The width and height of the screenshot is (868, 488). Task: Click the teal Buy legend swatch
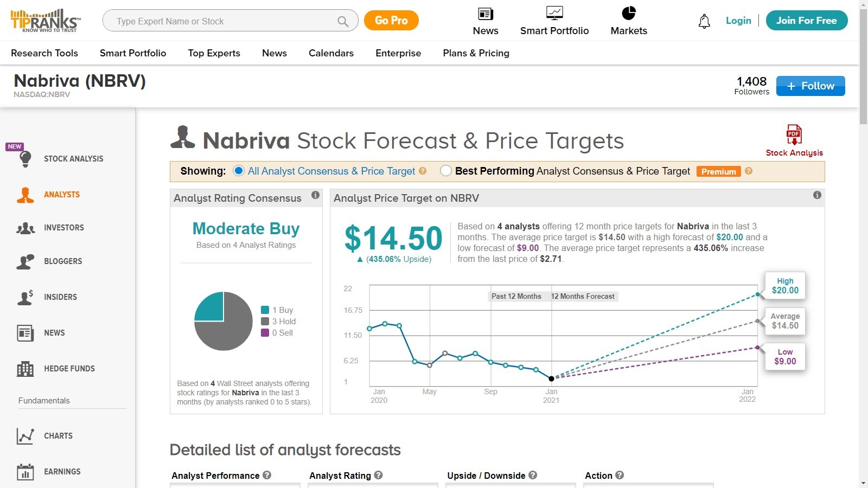coord(265,310)
